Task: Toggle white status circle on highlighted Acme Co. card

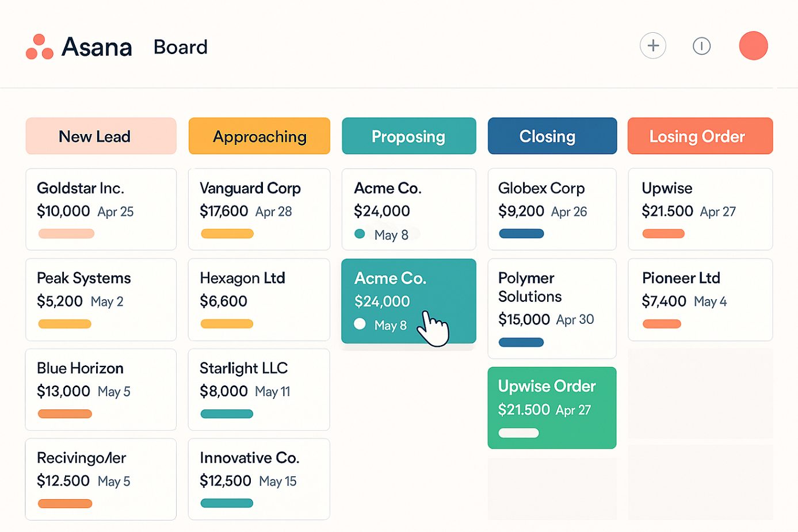Action: [x=360, y=324]
